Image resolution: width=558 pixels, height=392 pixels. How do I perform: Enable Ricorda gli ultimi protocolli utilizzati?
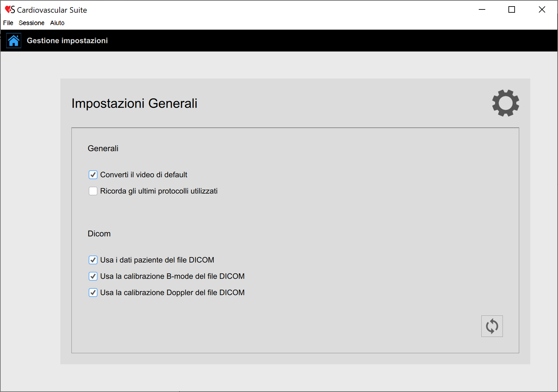(x=93, y=191)
